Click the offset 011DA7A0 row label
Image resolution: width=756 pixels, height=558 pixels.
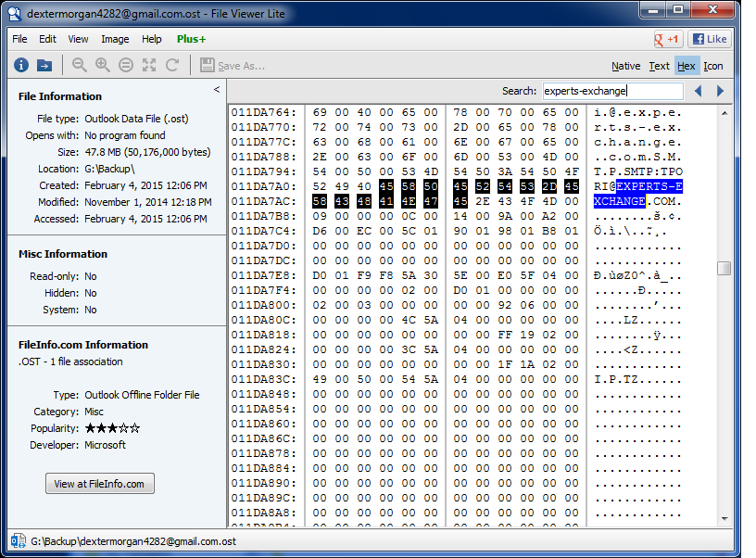[x=263, y=186]
